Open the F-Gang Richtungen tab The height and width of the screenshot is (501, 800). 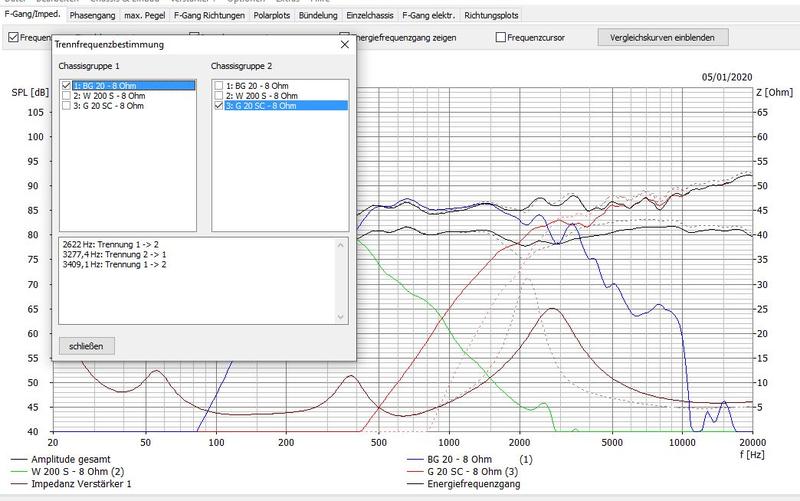pos(209,15)
